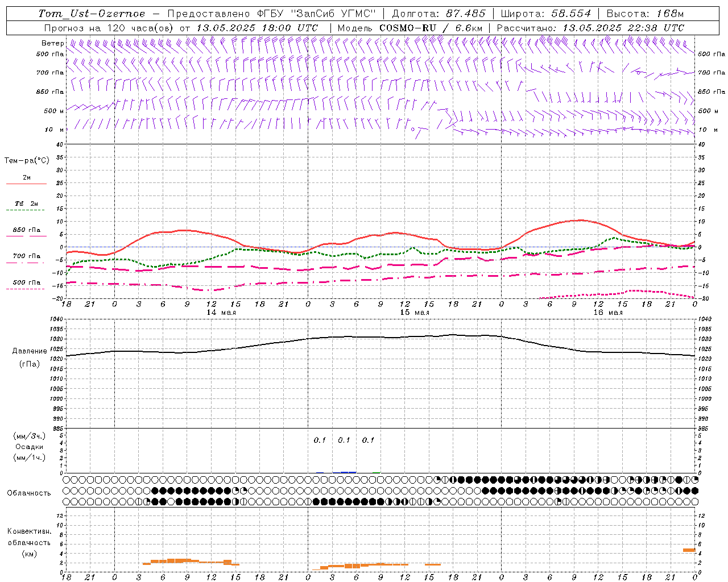Select the latitude value "Широта: 58.554"
728x582 pixels.
[546, 14]
